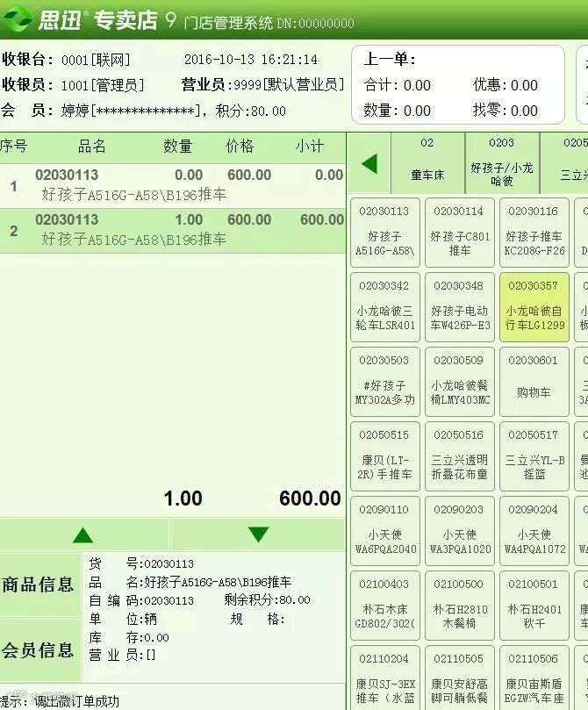
Task: Add product 02030503 #好孩子MY302A多功
Action: click(x=384, y=382)
